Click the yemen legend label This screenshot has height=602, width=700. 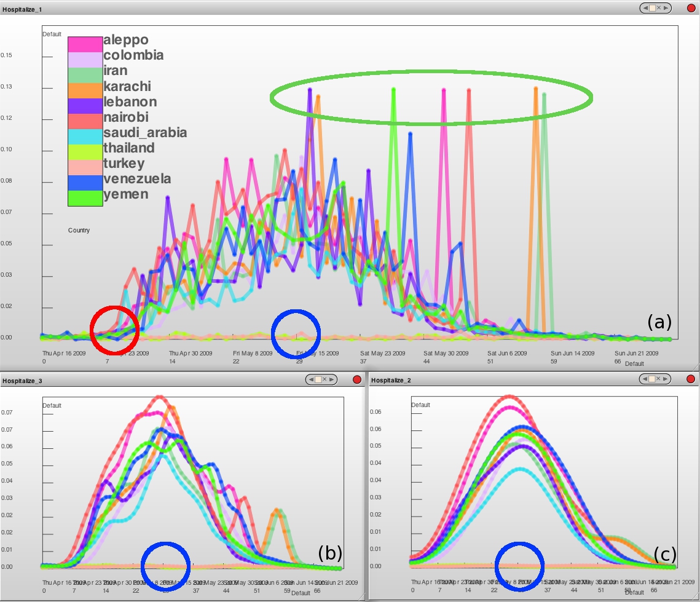point(126,194)
